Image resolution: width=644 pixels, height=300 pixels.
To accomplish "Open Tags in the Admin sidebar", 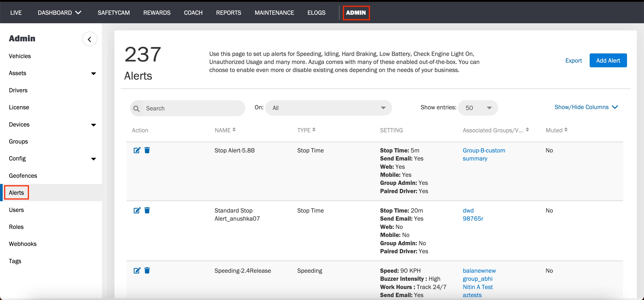I will click(x=15, y=261).
